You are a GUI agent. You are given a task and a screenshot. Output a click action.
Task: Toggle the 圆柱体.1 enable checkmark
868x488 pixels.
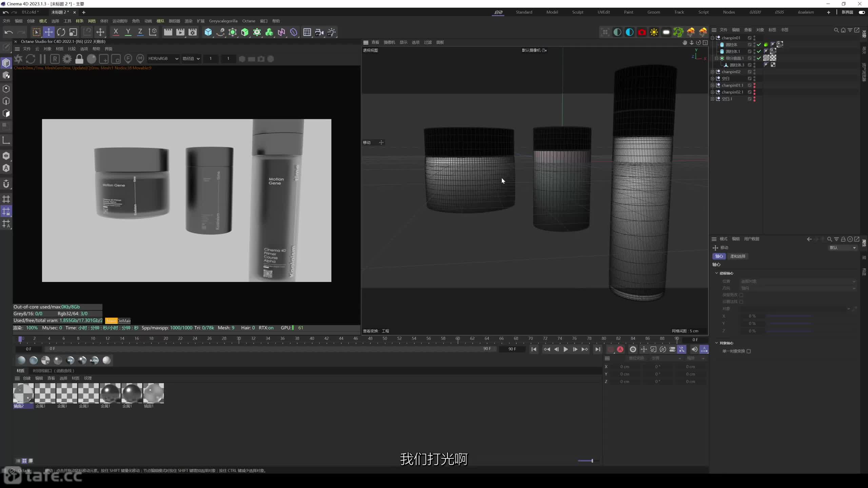click(759, 51)
